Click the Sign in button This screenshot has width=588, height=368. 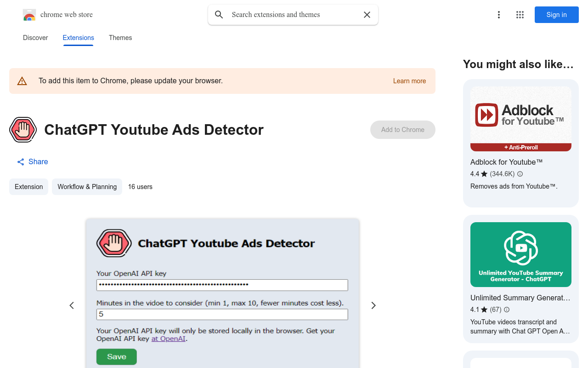pyautogui.click(x=557, y=15)
